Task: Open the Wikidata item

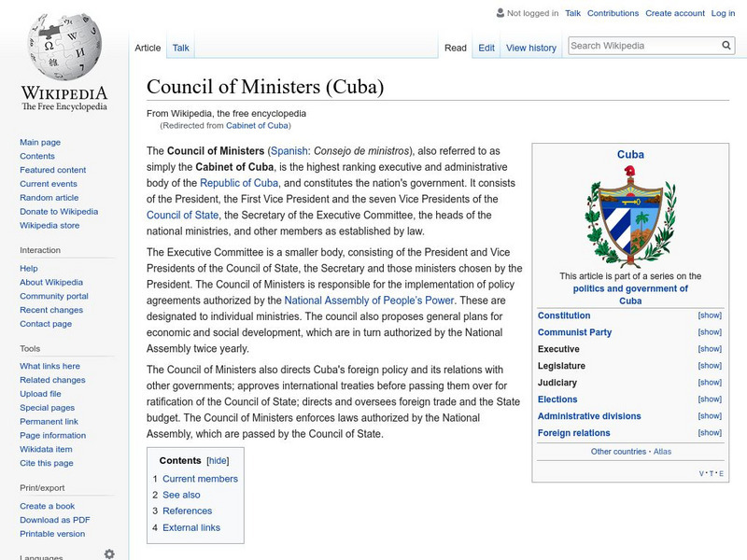Action: click(x=46, y=449)
